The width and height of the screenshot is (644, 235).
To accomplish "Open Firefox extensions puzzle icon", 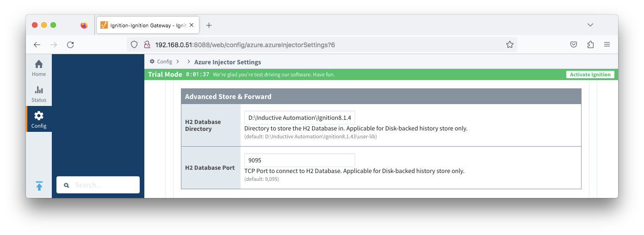I will point(590,45).
